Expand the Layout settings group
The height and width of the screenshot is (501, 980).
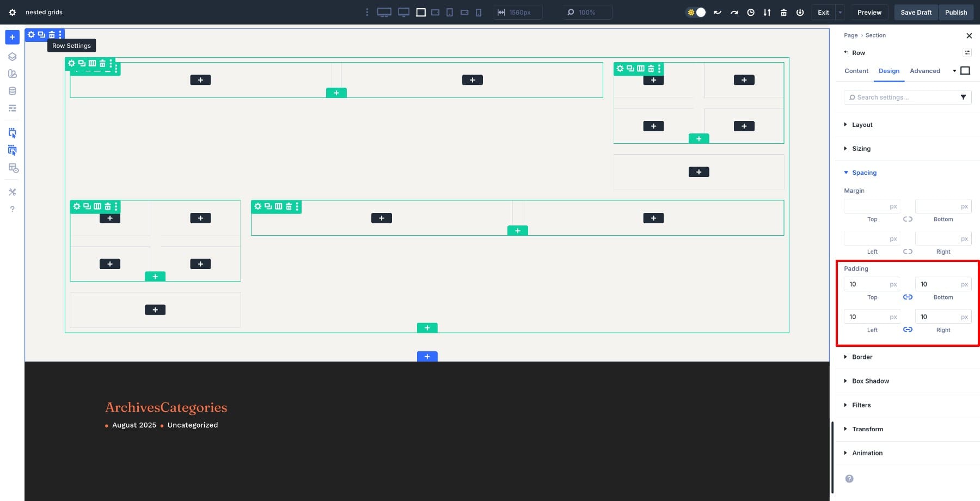[x=862, y=125]
